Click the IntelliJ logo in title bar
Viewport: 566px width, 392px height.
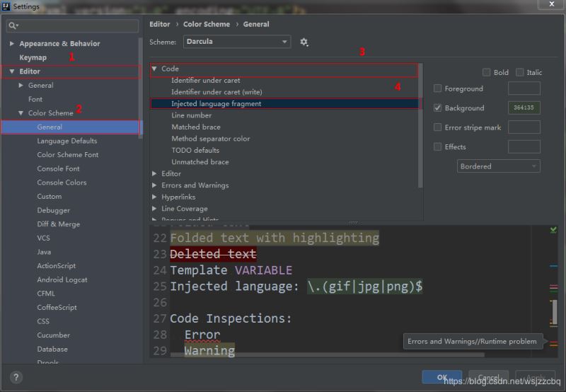pyautogui.click(x=7, y=6)
